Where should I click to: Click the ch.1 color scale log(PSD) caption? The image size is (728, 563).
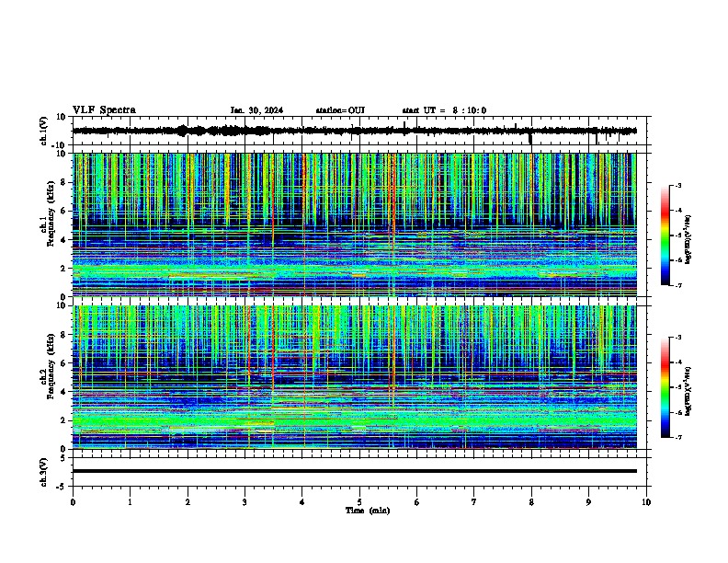(x=688, y=239)
